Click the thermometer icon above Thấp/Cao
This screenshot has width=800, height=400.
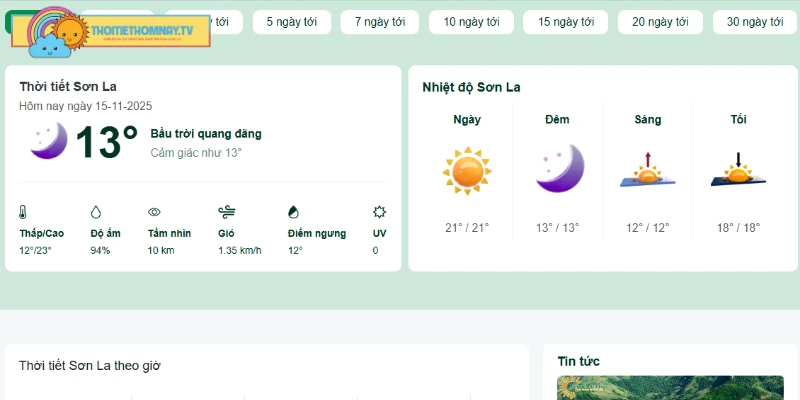[x=22, y=212]
